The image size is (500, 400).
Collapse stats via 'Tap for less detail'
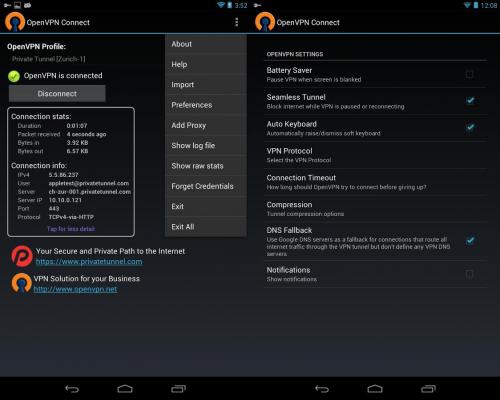[x=71, y=229]
